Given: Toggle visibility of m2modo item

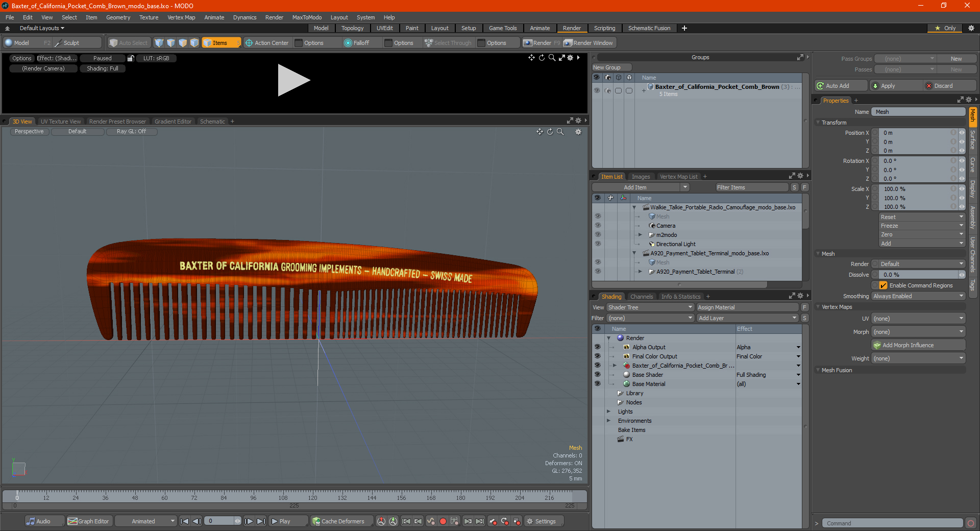Looking at the screenshot, I should tap(598, 235).
